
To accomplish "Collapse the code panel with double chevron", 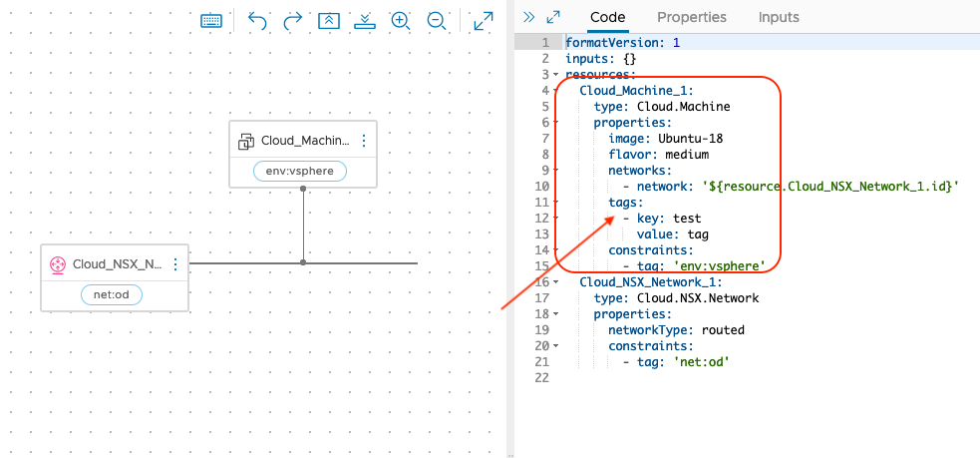I will pos(528,17).
